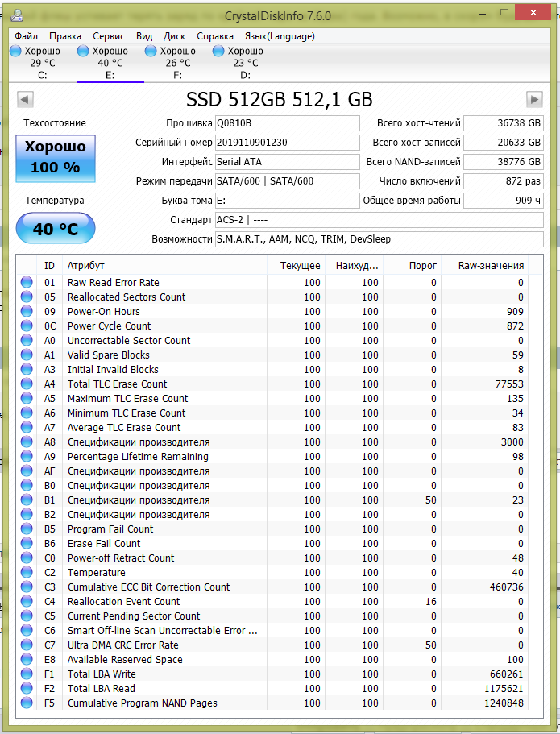Screen dimensions: 560x734
Task: Select drive E: at 40 °C
Action: pyautogui.click(x=110, y=63)
